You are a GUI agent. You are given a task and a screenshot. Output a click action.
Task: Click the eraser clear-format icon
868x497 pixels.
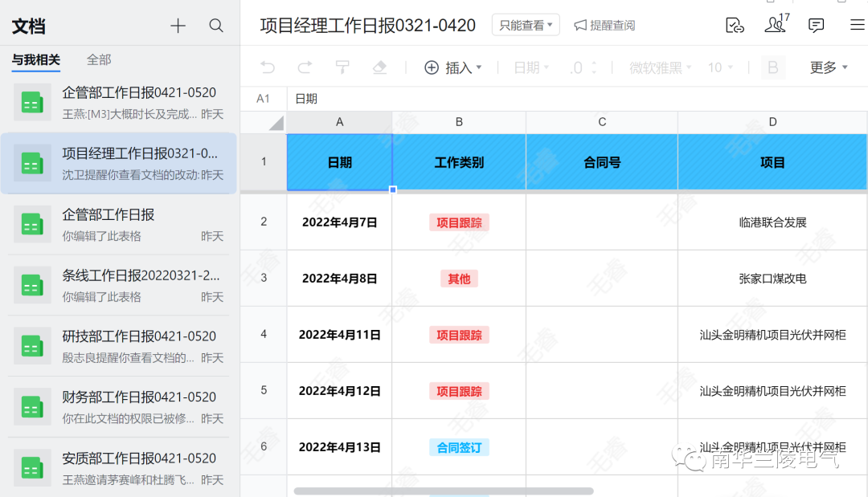coord(380,68)
